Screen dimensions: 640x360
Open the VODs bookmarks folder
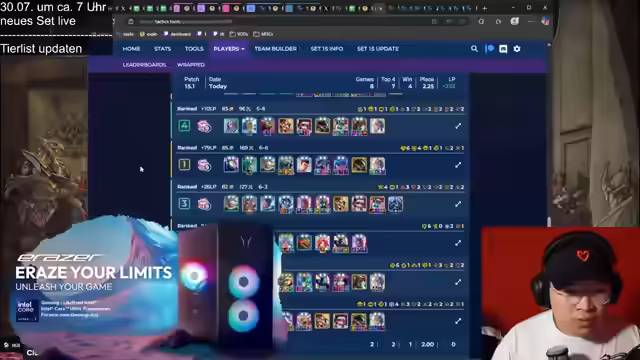coord(239,34)
